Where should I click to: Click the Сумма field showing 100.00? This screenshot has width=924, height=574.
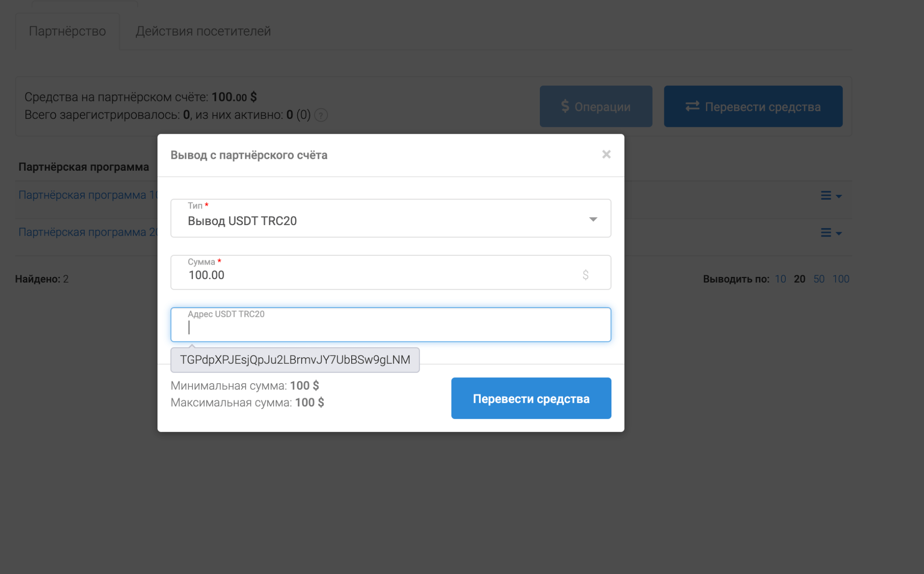pos(391,272)
